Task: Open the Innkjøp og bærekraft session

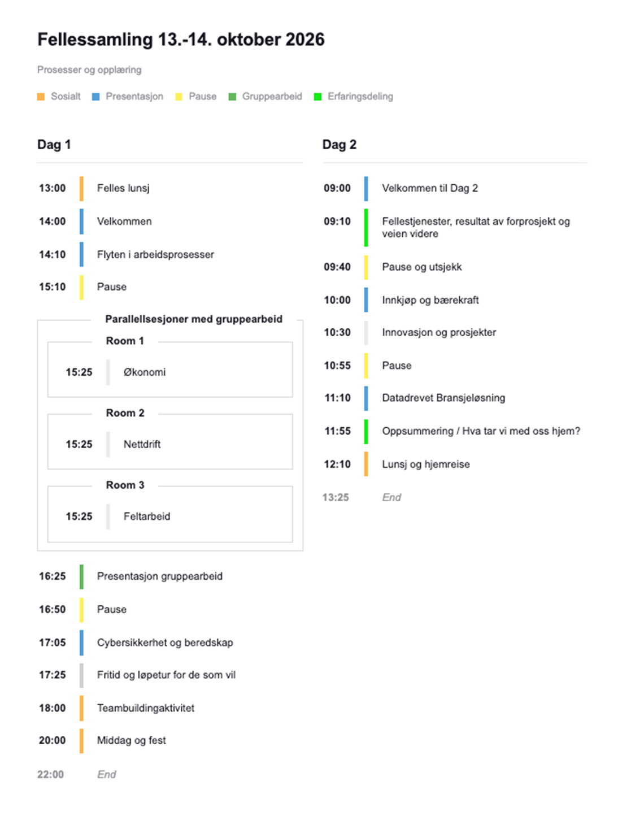Action: point(430,300)
